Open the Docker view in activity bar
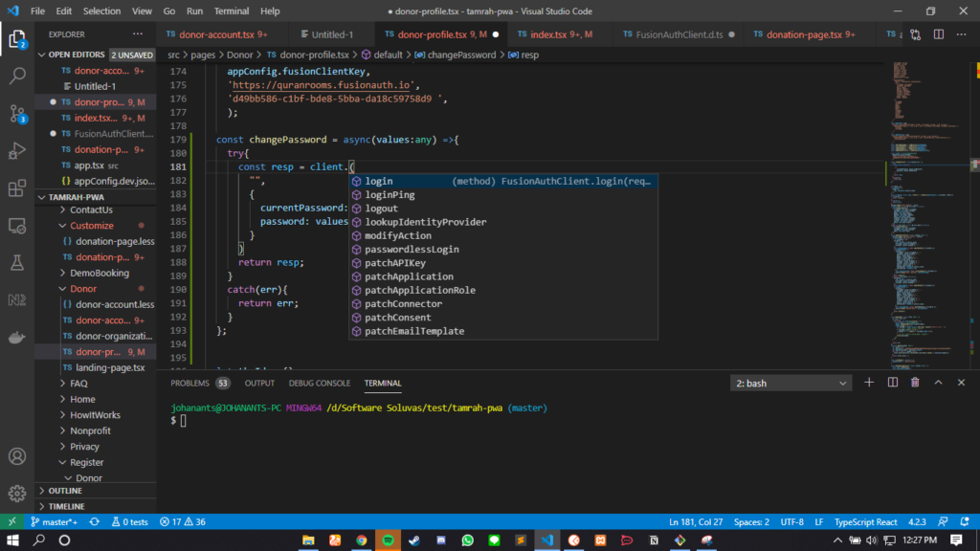Image resolution: width=980 pixels, height=551 pixels. tap(17, 338)
